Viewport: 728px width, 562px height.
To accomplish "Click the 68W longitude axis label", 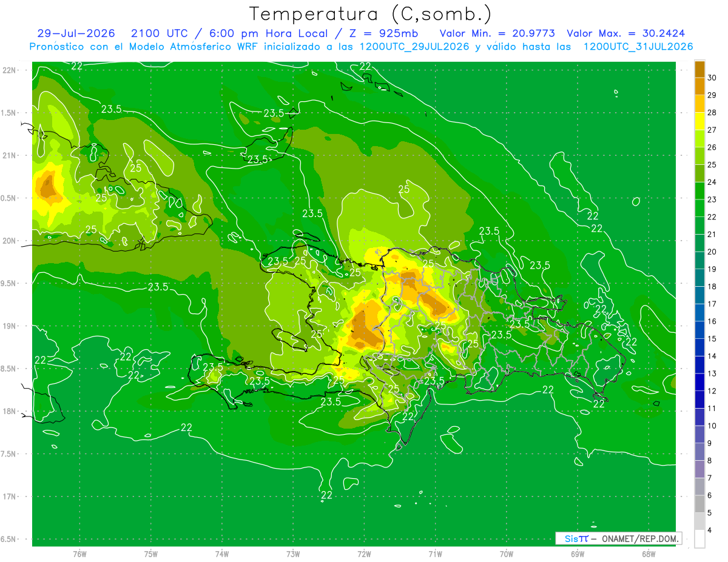I will pyautogui.click(x=649, y=554).
